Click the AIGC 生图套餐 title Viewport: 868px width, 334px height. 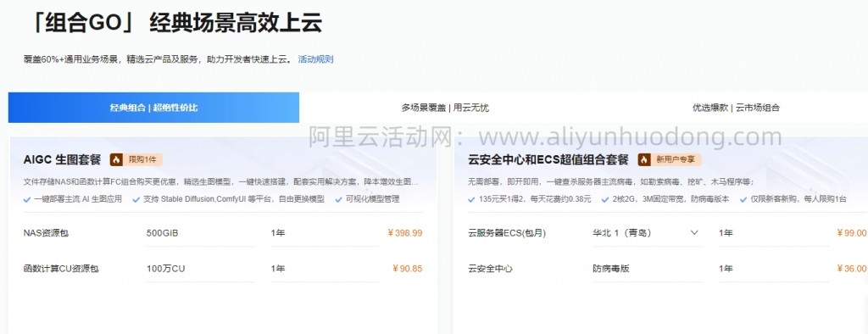pos(63,160)
